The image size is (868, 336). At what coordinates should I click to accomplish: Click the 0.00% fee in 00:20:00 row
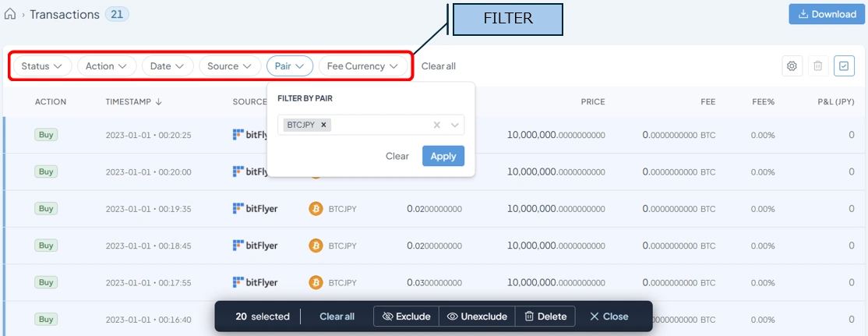(x=763, y=172)
